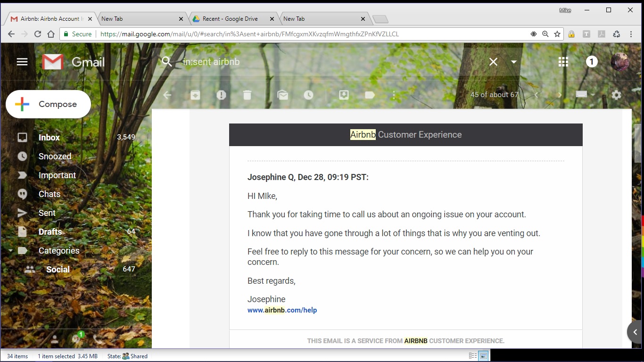
Task: Open Gmail settings gear
Action: pos(616,95)
